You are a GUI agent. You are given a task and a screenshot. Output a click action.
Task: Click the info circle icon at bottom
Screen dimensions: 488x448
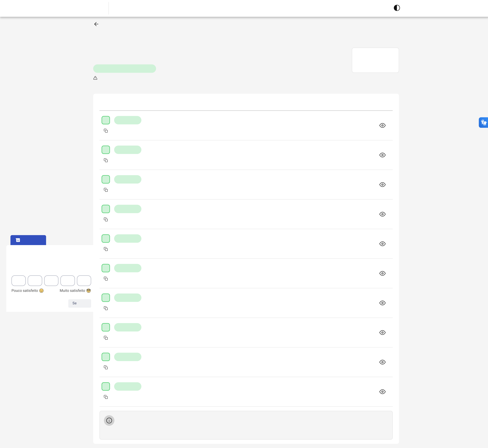[x=109, y=420]
